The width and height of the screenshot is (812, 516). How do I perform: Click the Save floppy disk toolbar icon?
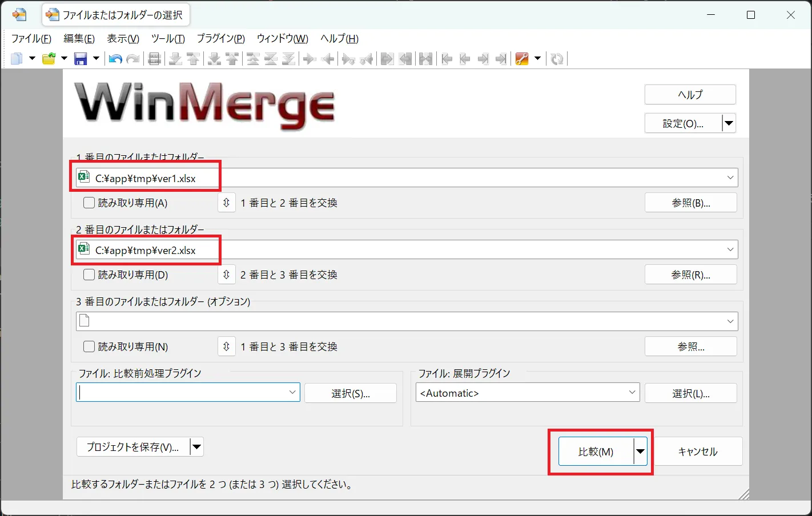coord(81,58)
